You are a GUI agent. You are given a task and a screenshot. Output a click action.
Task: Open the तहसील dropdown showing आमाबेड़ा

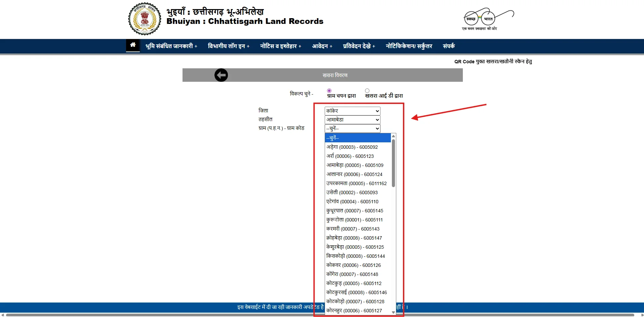pyautogui.click(x=352, y=119)
